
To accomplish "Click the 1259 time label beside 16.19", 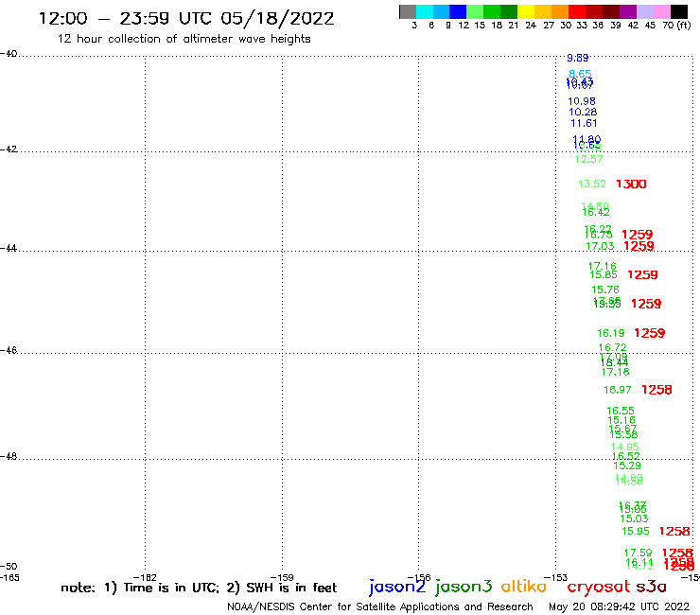I will point(649,333).
